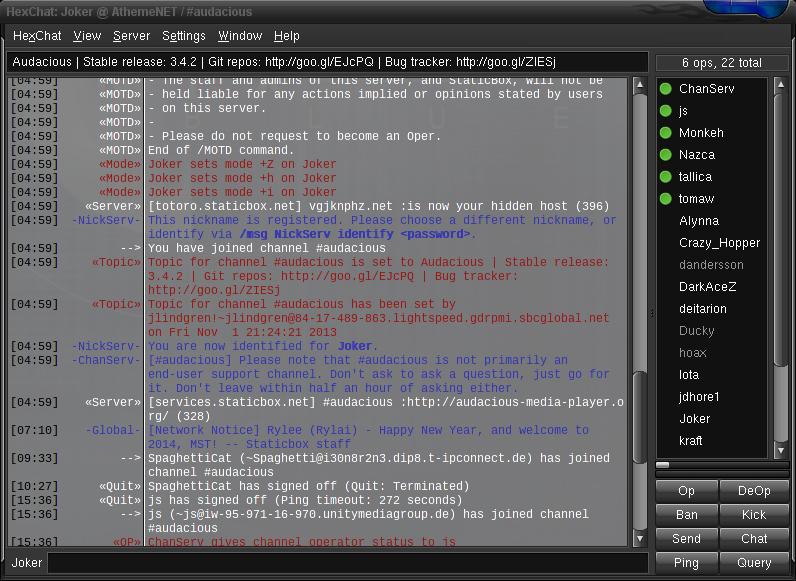Click the Chat button

click(754, 539)
